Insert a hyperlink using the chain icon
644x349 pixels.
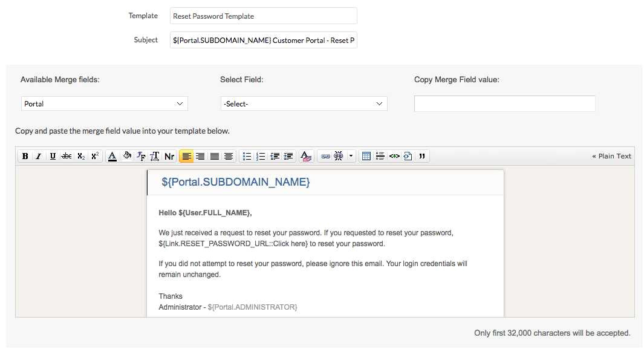(324, 155)
